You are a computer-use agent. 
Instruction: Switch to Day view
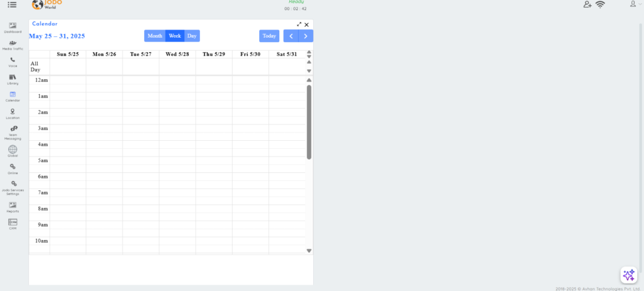click(192, 36)
